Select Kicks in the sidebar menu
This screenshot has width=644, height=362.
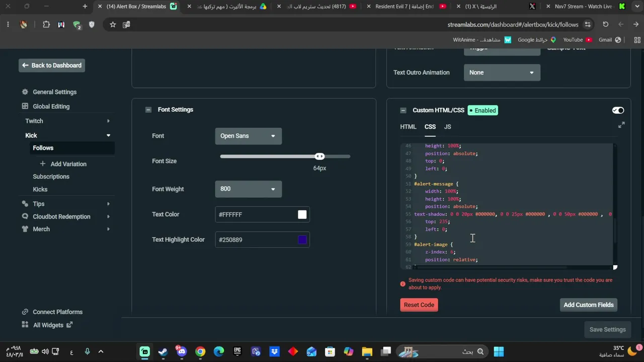pyautogui.click(x=40, y=190)
